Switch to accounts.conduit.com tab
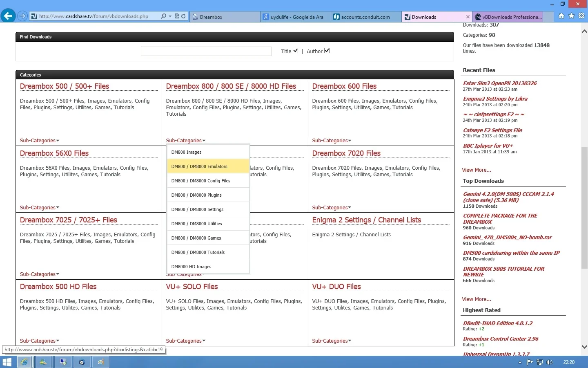 pyautogui.click(x=366, y=17)
